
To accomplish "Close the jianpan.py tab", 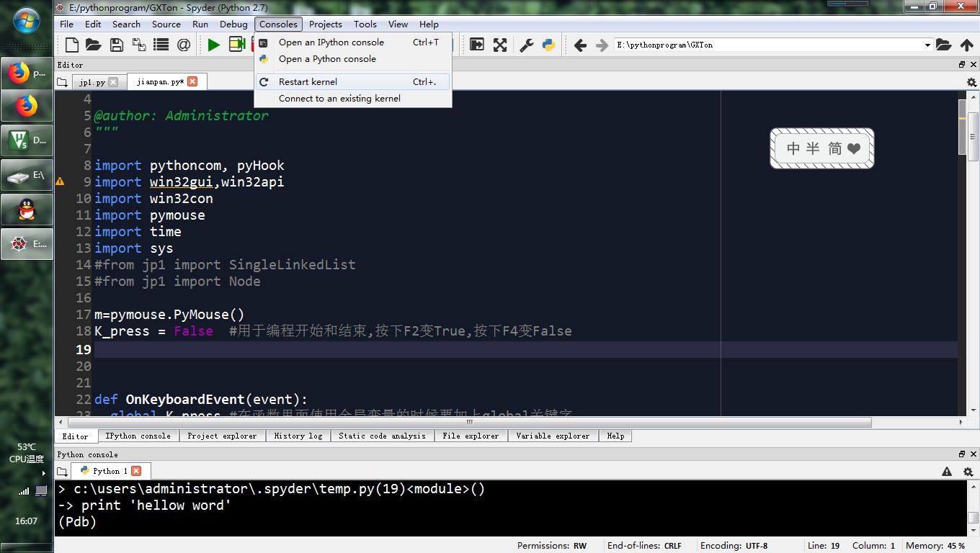I will coord(192,81).
